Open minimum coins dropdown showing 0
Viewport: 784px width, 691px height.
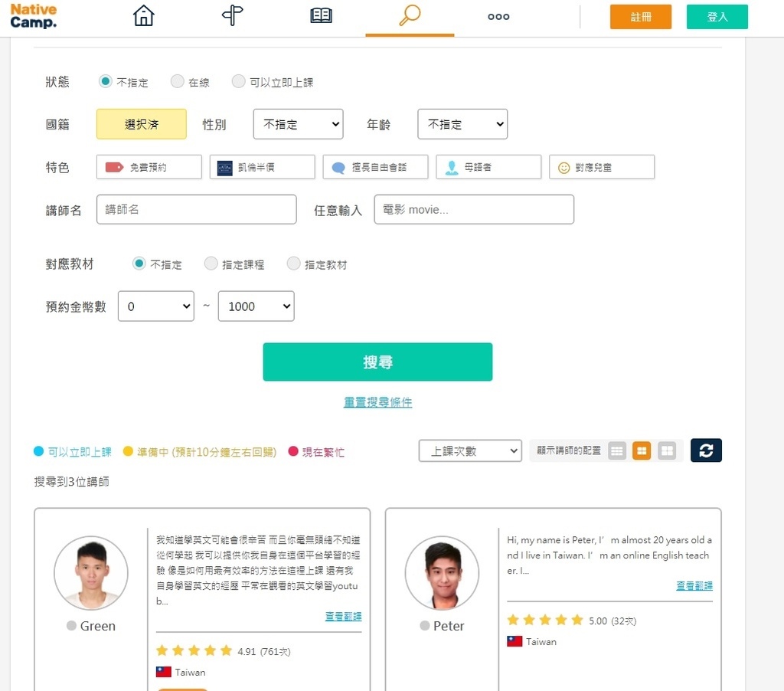click(156, 306)
